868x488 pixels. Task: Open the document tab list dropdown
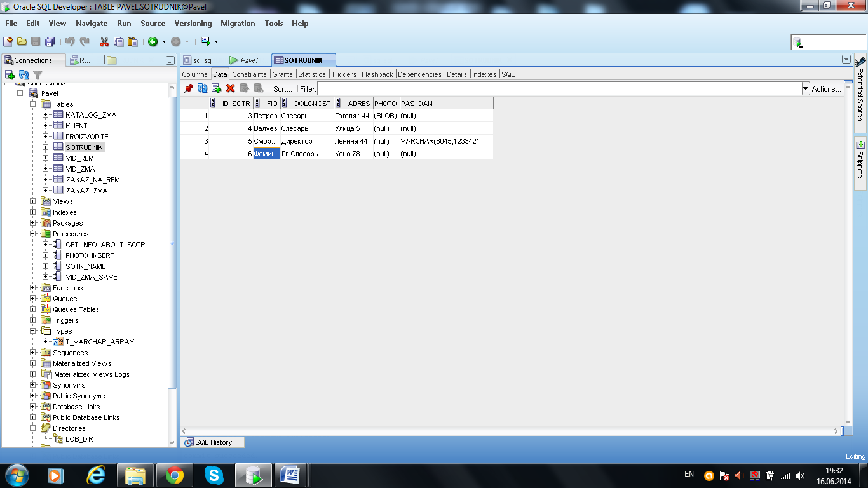click(x=846, y=59)
